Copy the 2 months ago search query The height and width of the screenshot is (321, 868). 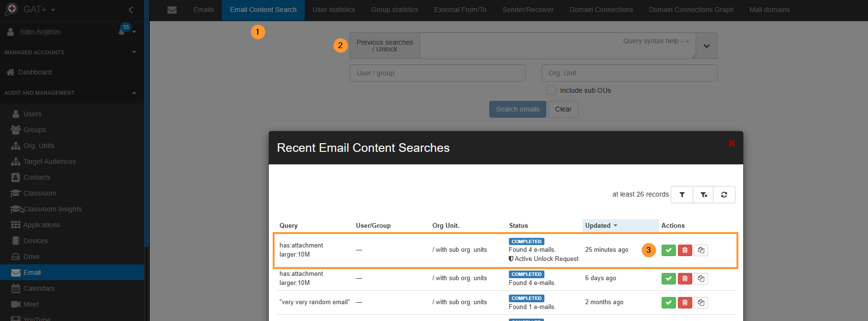(x=701, y=303)
